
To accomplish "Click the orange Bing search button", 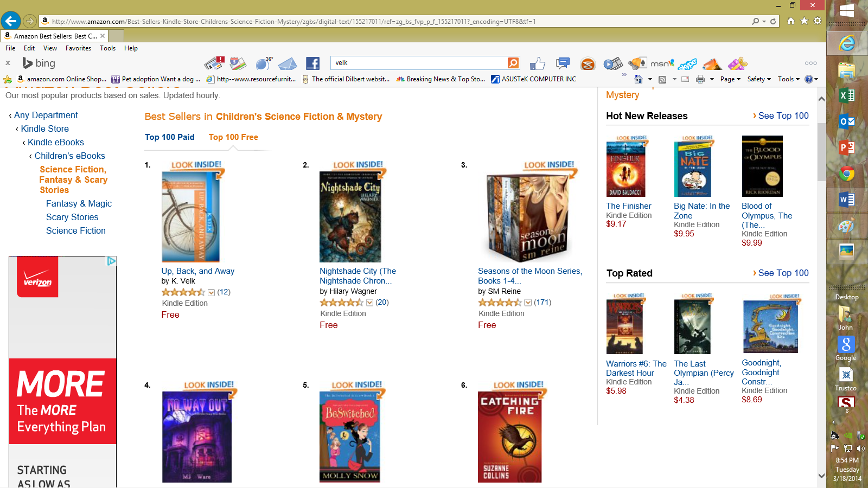I will coord(513,63).
